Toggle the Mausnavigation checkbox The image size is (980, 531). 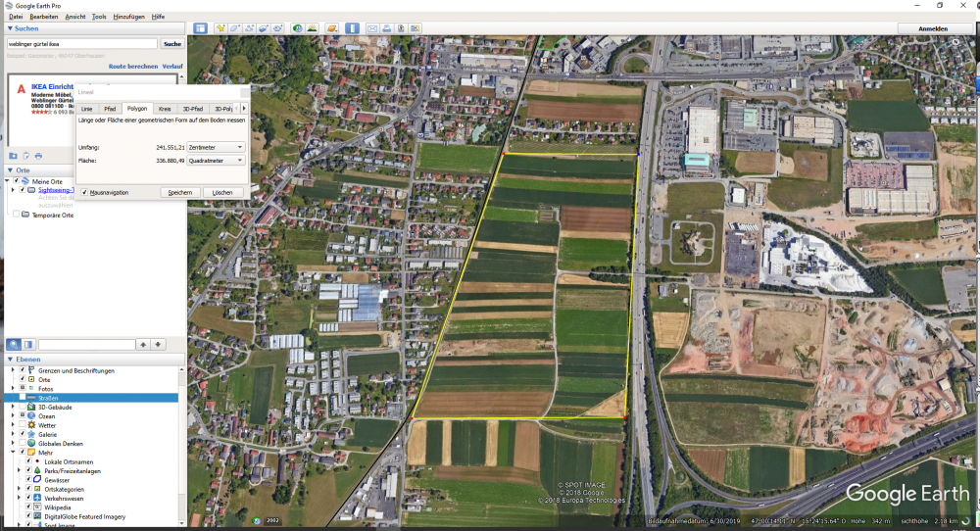coord(84,192)
